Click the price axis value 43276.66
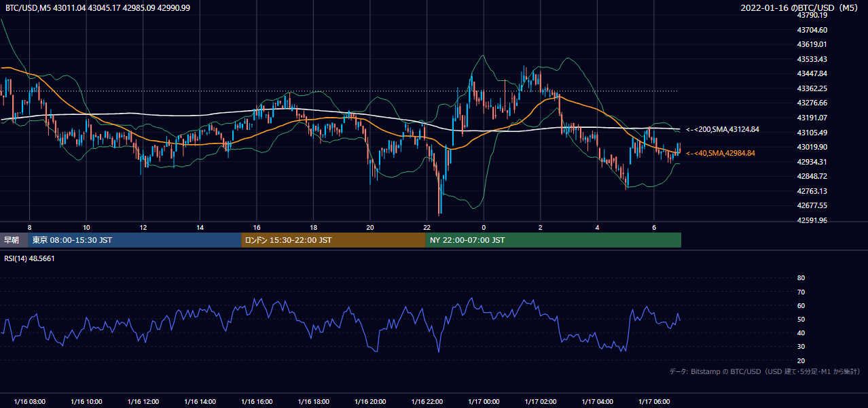 tap(812, 103)
